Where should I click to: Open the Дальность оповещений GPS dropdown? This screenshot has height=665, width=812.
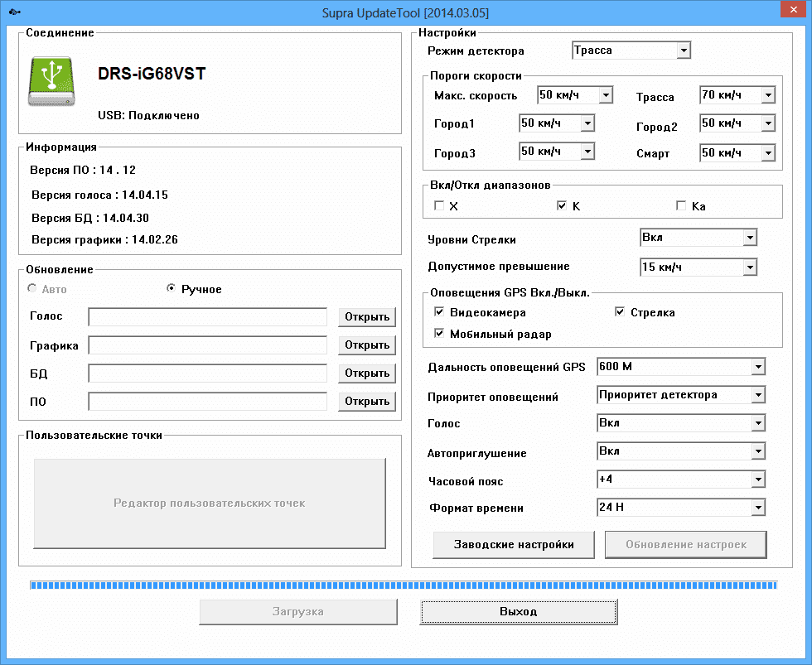681,366
